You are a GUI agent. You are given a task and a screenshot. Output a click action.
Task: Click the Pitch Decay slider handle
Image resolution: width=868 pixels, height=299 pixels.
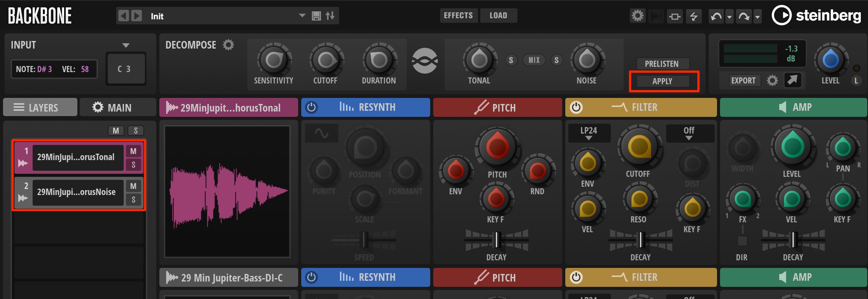[x=496, y=240]
